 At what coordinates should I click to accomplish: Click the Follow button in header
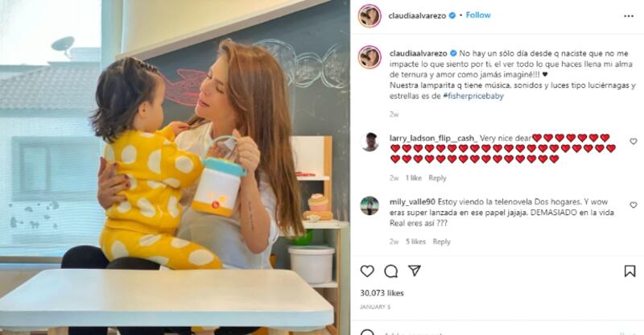pos(478,15)
